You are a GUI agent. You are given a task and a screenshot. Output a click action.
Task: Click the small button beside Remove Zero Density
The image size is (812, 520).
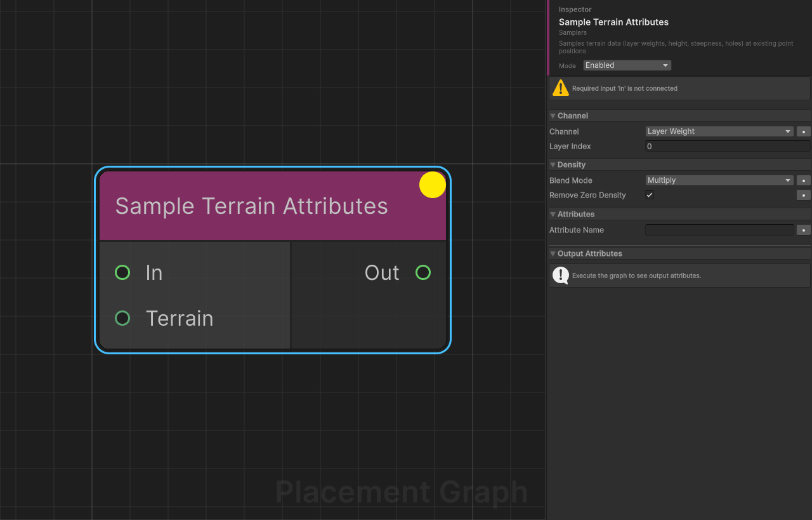pos(804,195)
